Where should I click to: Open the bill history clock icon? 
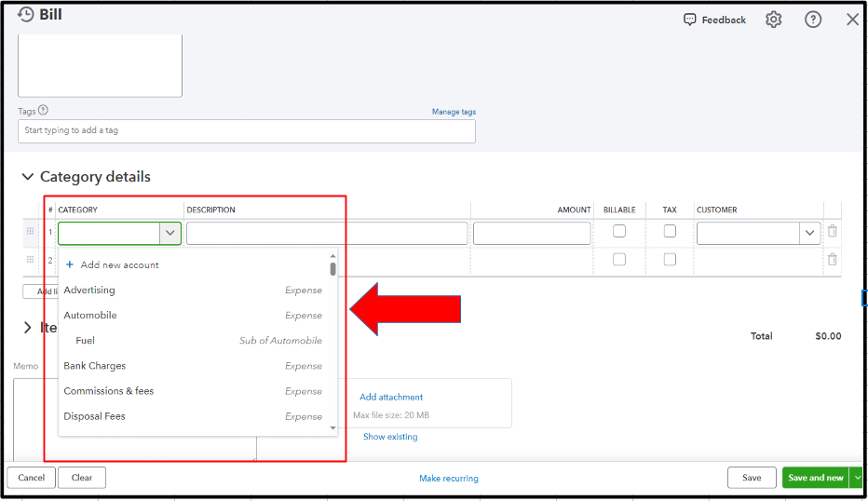click(25, 14)
